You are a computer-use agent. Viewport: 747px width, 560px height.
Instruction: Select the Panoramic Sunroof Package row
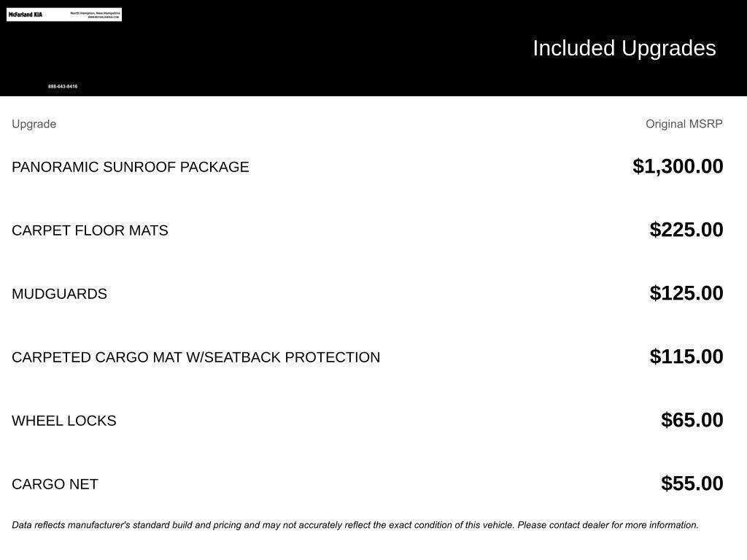coord(130,167)
